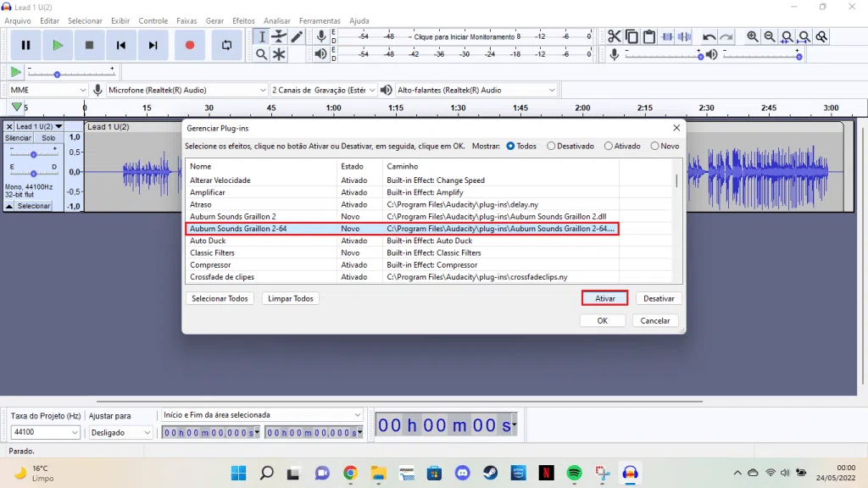Image resolution: width=868 pixels, height=488 pixels.
Task: Enable Loop playback mode
Action: (226, 45)
